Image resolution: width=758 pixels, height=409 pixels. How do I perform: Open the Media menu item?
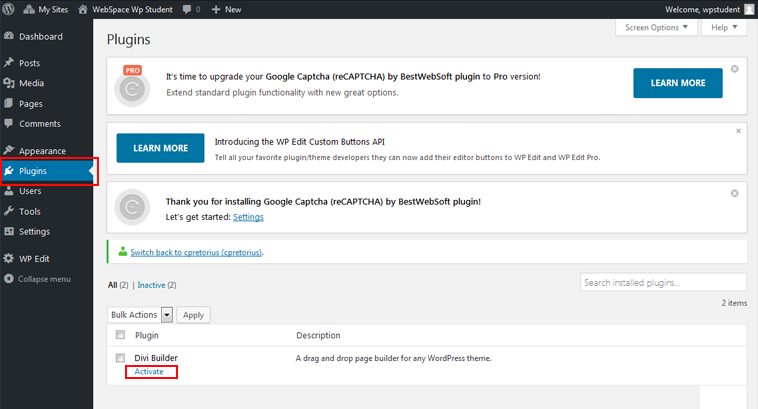tap(31, 83)
